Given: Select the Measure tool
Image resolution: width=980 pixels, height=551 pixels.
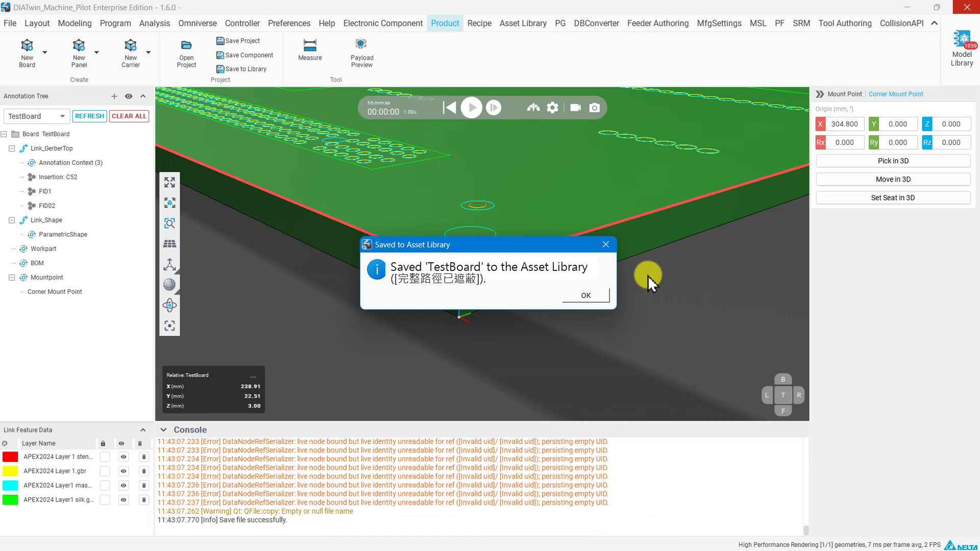Looking at the screenshot, I should pyautogui.click(x=310, y=50).
